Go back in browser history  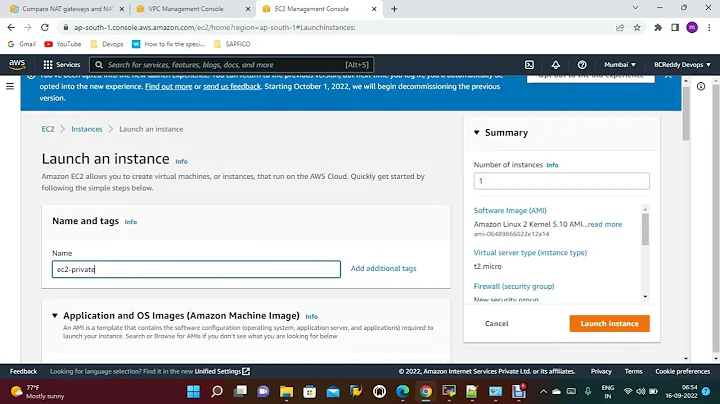pos(11,28)
